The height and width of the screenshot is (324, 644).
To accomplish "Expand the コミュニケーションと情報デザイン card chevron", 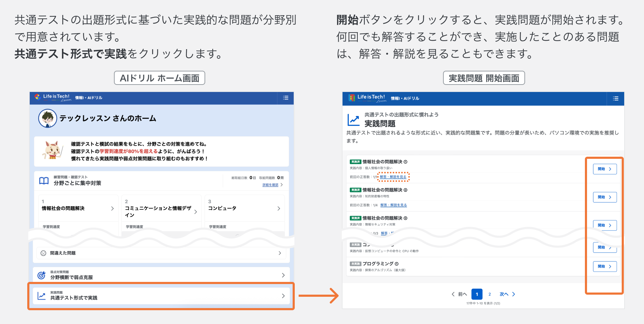I will 196,212.
